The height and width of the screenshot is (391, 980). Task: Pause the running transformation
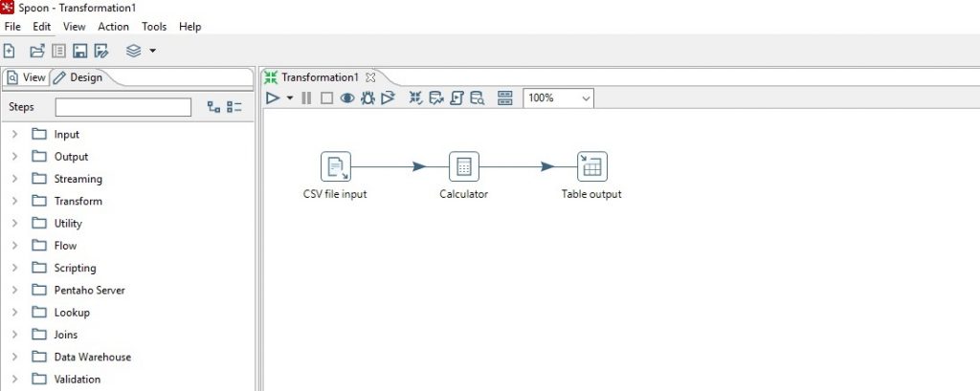pyautogui.click(x=306, y=98)
